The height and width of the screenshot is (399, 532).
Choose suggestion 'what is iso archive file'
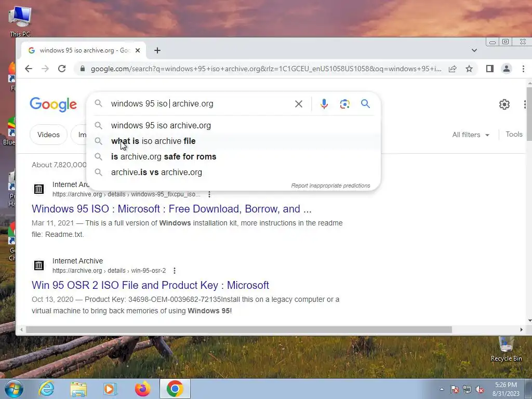[x=233, y=141]
